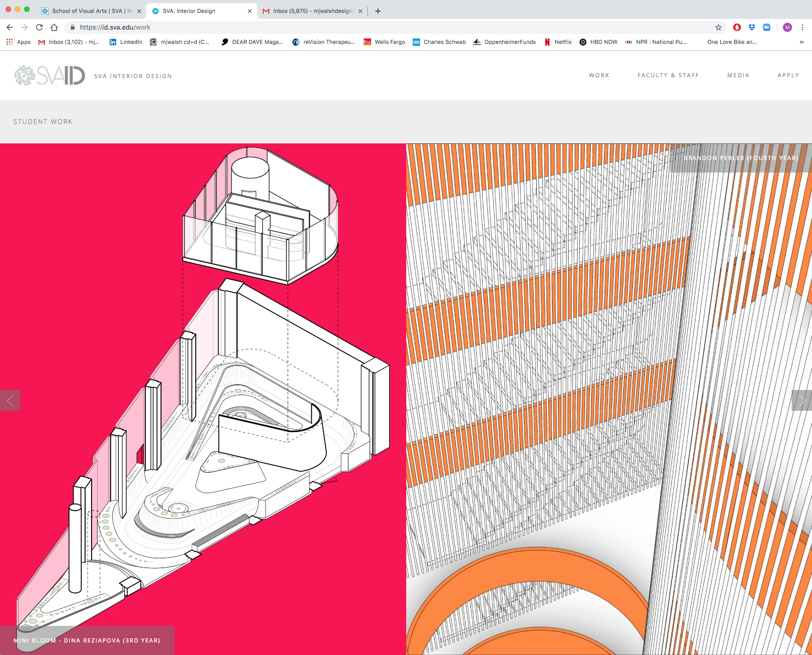
Task: Bookmark this page with star icon
Action: [x=719, y=27]
